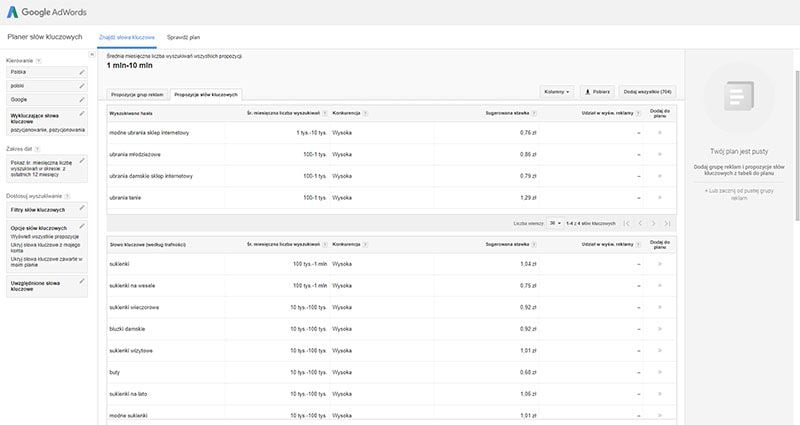This screenshot has height=425, width=800.
Task: Add bluzki damskie to plan arrow
Action: (660, 329)
